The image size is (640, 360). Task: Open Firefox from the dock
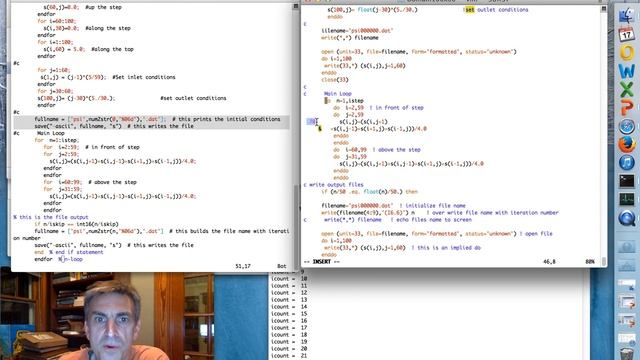click(627, 144)
